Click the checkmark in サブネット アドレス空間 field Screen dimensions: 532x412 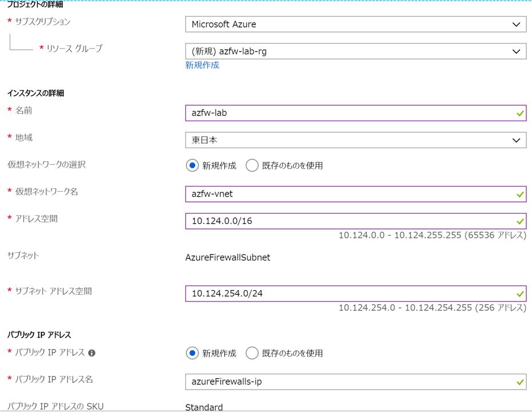coord(519,294)
